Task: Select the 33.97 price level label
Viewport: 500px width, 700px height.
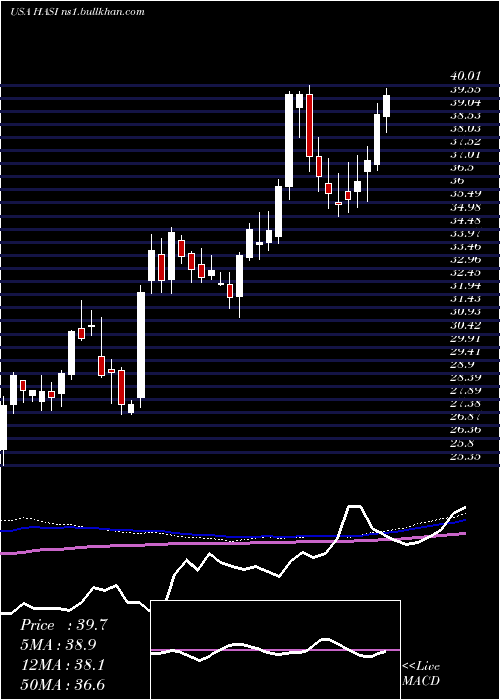Action: click(466, 233)
